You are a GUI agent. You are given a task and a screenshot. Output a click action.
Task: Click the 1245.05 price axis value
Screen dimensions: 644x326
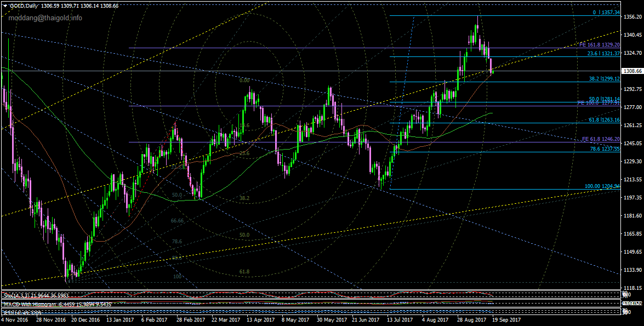tap(633, 144)
